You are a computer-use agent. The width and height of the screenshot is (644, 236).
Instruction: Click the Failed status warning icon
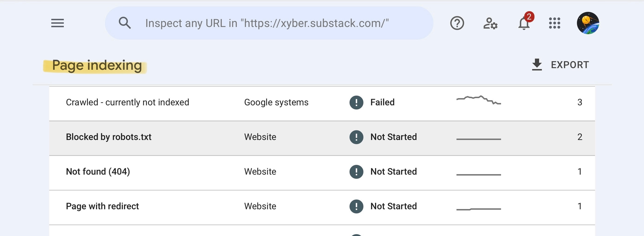click(x=356, y=103)
